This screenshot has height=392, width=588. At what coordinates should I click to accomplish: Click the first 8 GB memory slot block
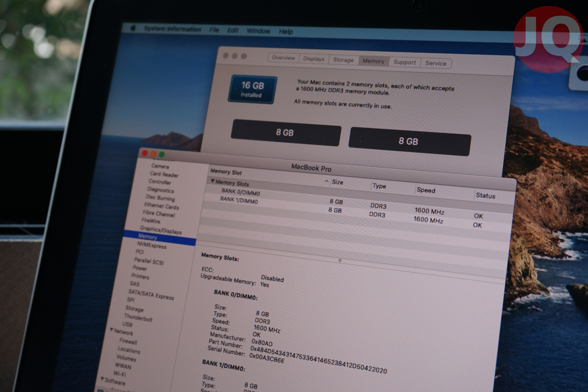286,132
